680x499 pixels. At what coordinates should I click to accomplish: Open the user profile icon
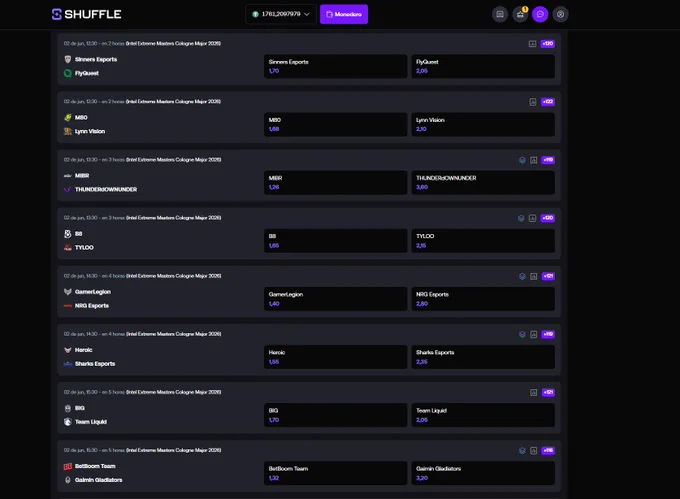click(560, 14)
